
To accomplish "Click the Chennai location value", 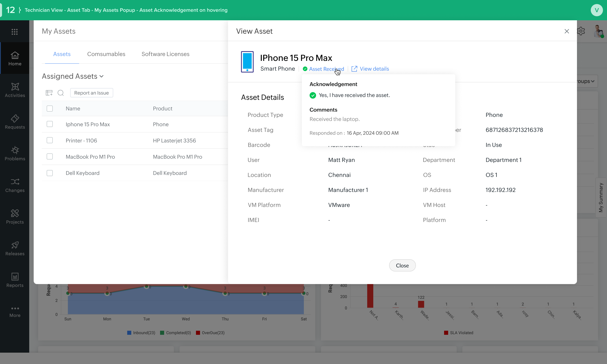I will [339, 175].
